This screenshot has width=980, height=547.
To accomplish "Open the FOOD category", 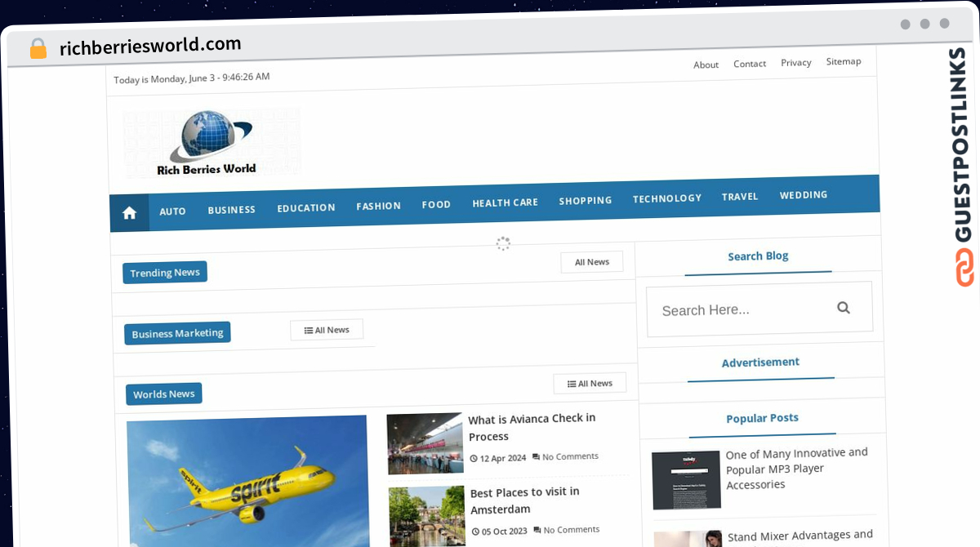I will (x=436, y=205).
